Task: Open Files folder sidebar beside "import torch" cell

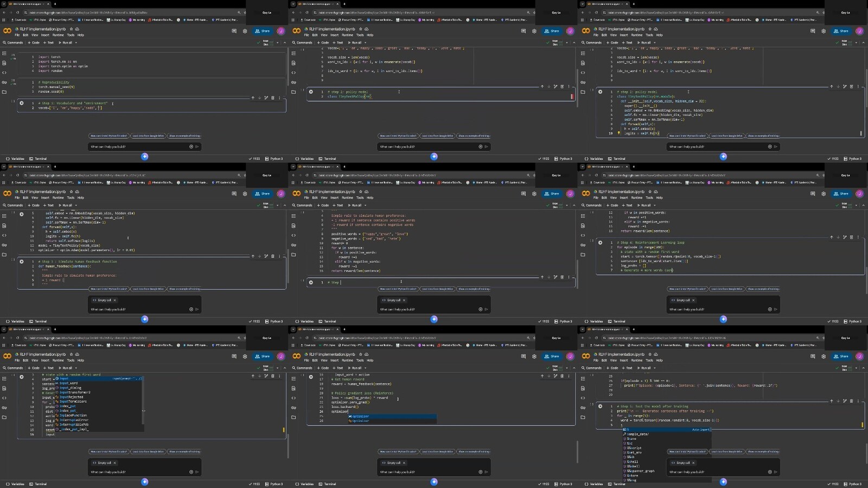Action: [4, 92]
